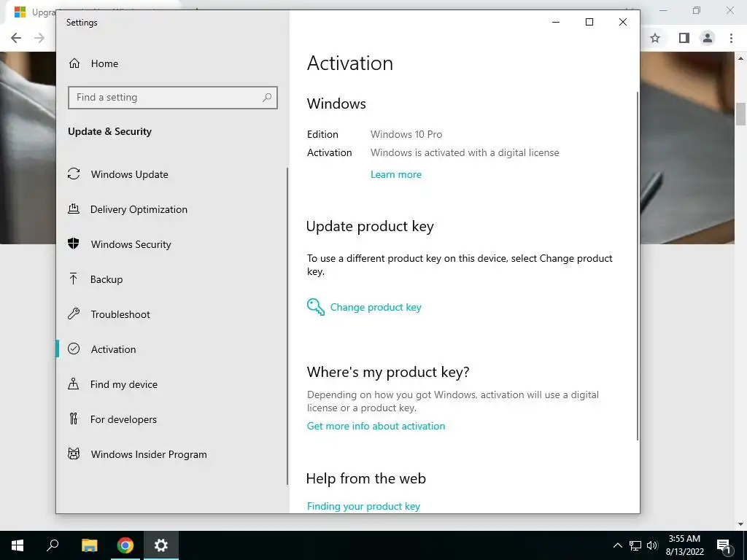The height and width of the screenshot is (560, 747).
Task: Show hidden system tray icons
Action: 617,545
